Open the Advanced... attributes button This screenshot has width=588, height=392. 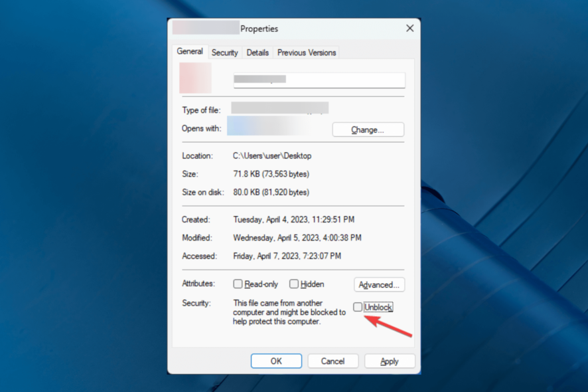click(x=379, y=284)
